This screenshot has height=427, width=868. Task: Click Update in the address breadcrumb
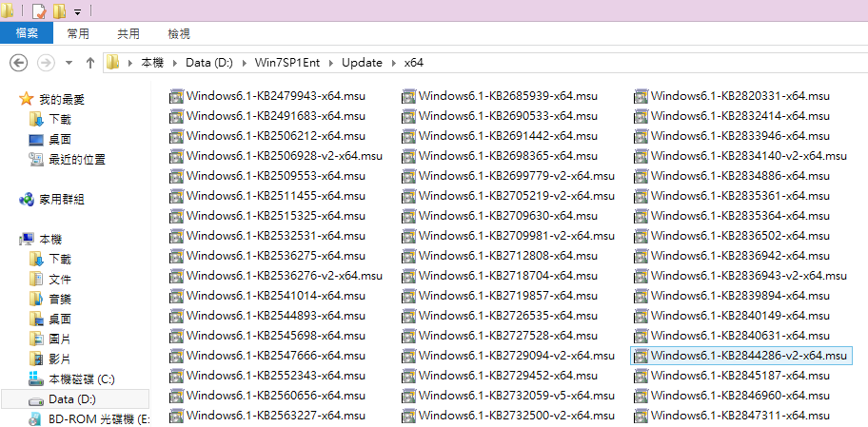(362, 63)
